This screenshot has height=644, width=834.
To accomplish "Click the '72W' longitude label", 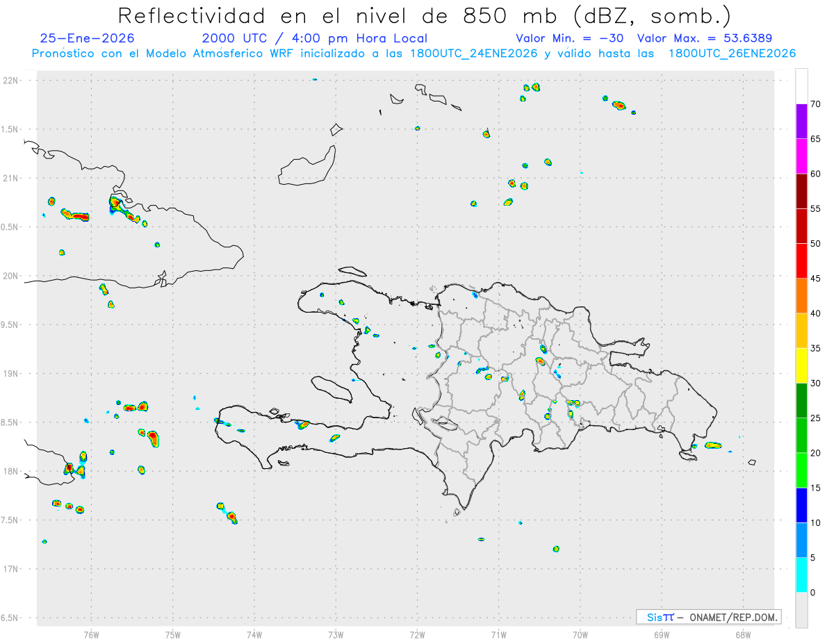I will click(x=417, y=635).
